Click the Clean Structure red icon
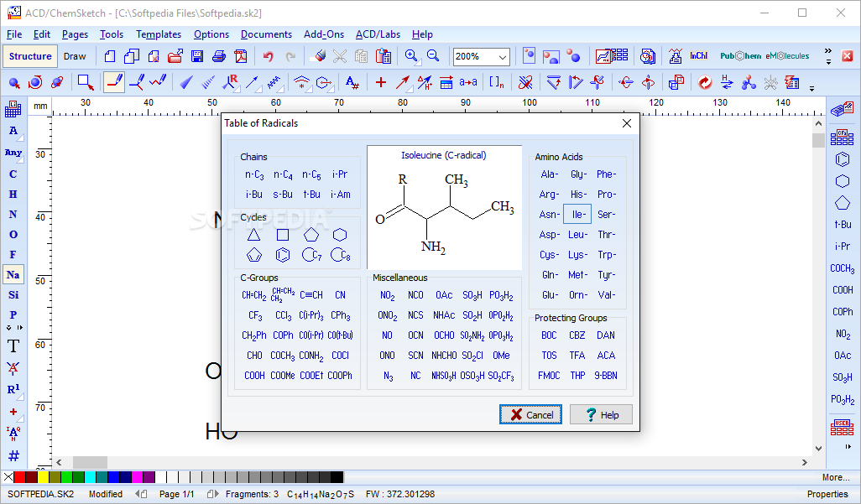 (x=705, y=82)
